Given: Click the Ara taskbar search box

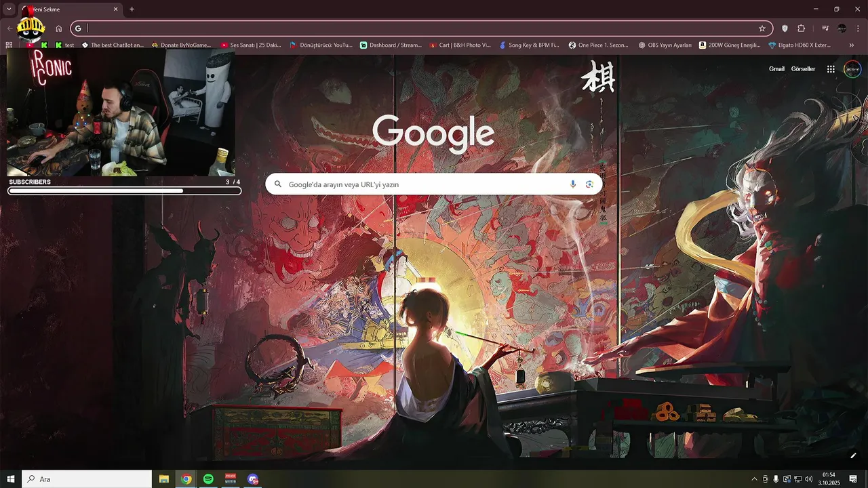Looking at the screenshot, I should 87,479.
